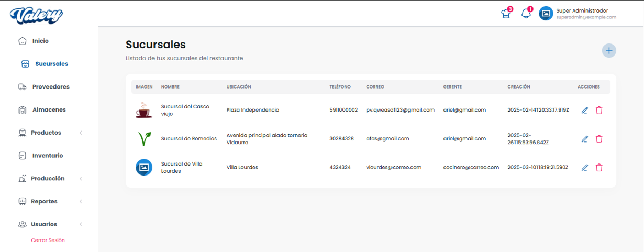Open Usuarios menu label
This screenshot has height=252, width=644.
[x=44, y=224]
